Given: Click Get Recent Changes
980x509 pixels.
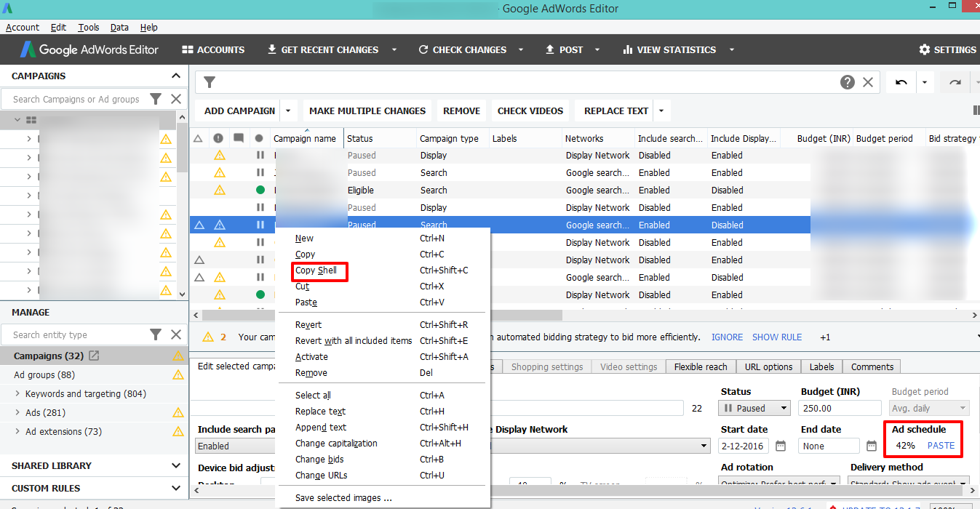Looking at the screenshot, I should [x=323, y=49].
